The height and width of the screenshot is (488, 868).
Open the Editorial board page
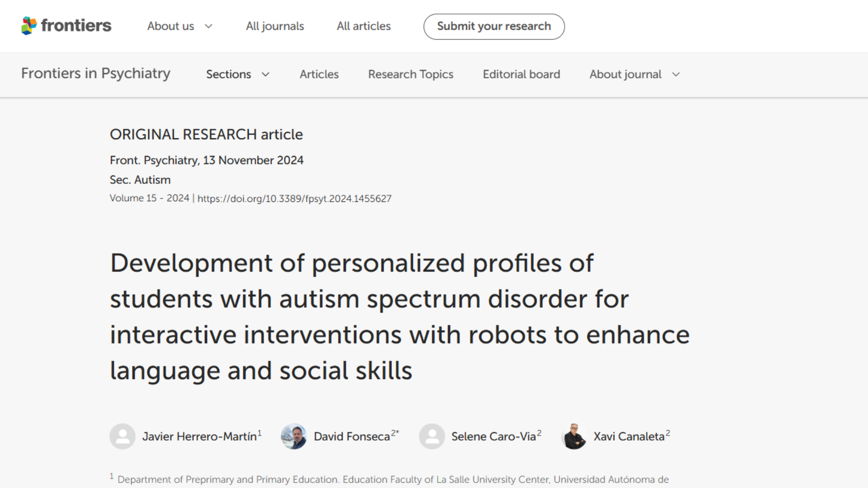tap(521, 74)
